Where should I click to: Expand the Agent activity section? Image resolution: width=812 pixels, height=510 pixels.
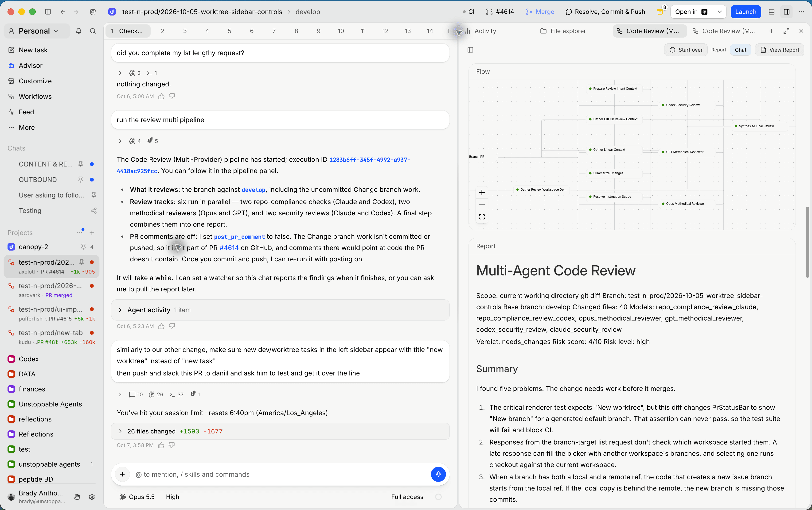280,310
